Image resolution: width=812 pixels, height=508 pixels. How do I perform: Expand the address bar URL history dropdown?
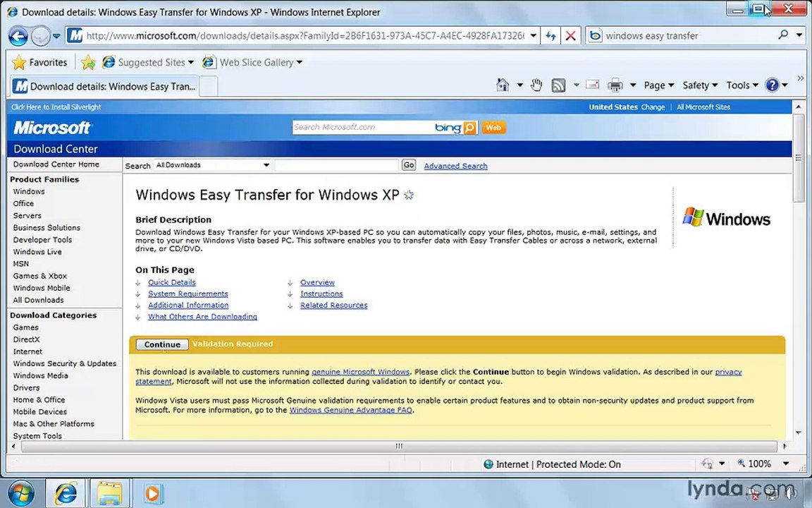[533, 36]
